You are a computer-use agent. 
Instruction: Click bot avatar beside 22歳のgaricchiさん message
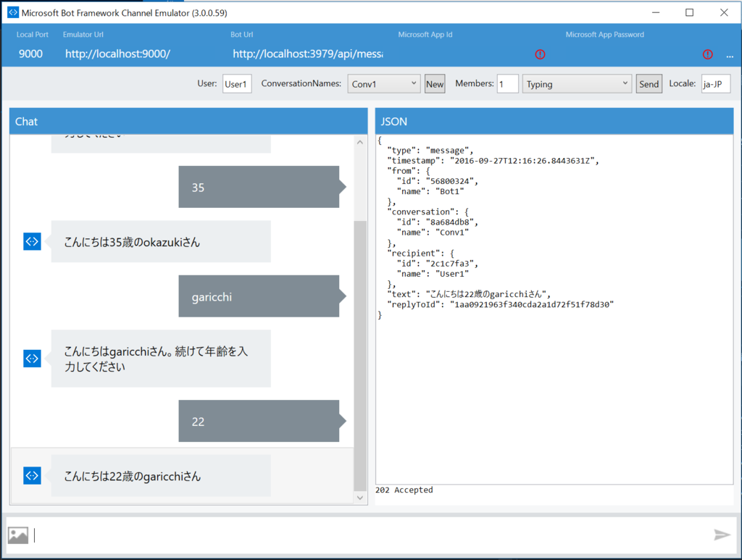[x=32, y=475]
